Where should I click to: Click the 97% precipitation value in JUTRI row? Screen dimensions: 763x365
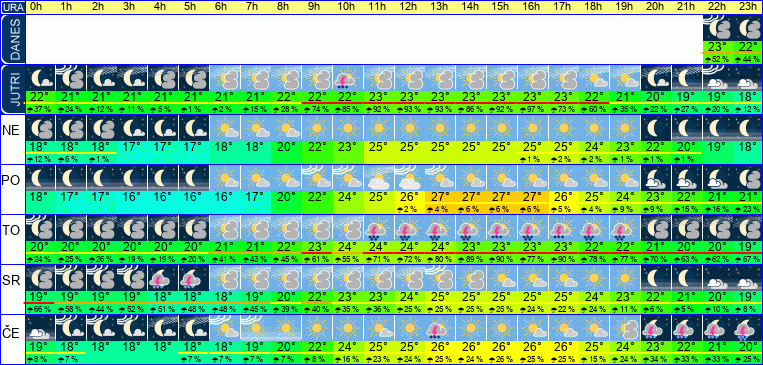[x=532, y=110]
